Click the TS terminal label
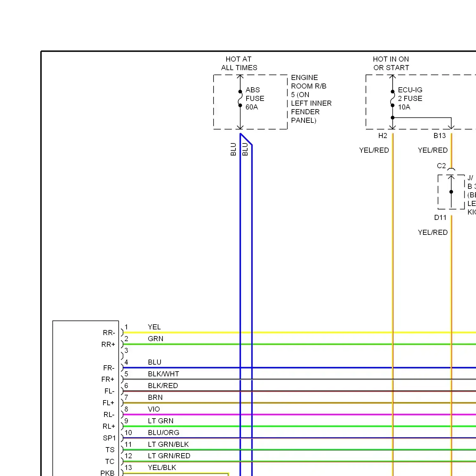Image resolution: width=476 pixels, height=476 pixels. [x=110, y=450]
